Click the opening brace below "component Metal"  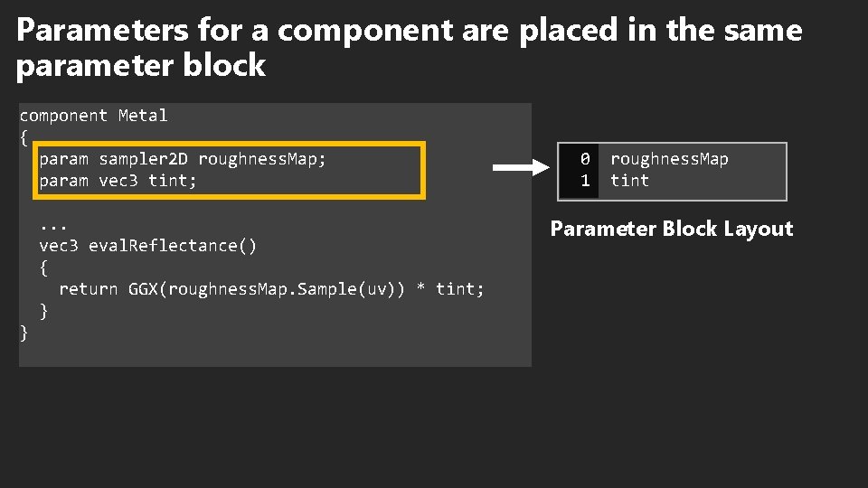pos(24,137)
